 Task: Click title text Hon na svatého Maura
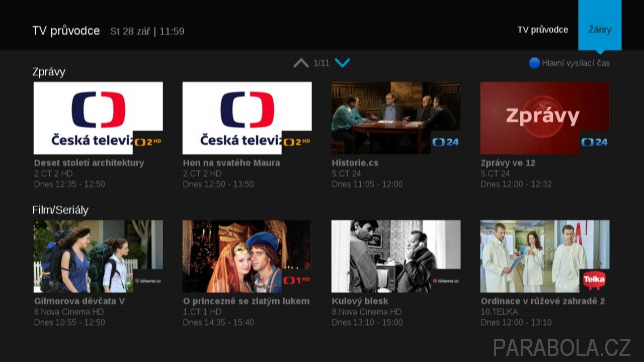[x=231, y=163]
